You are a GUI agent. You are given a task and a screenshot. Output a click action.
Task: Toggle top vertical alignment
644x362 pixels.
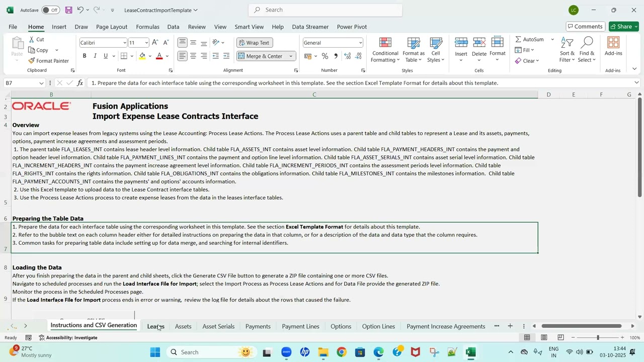(x=182, y=43)
